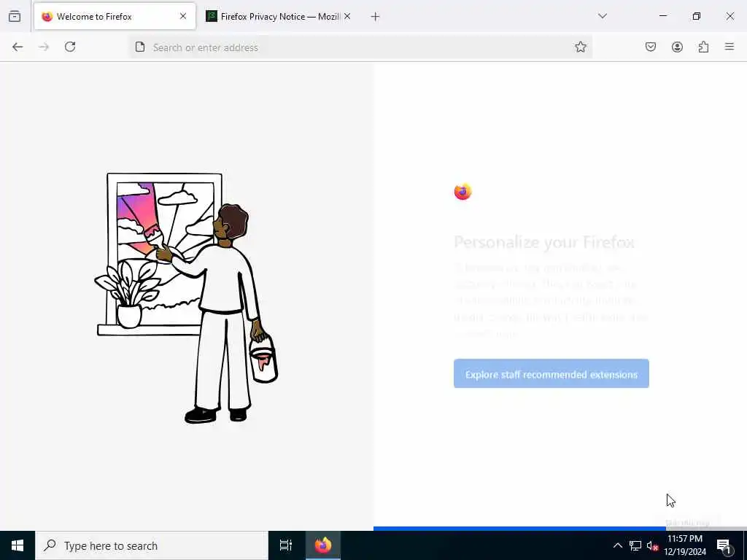The width and height of the screenshot is (747, 560).
Task: Open the volume speaker tray icon
Action: pos(652,545)
